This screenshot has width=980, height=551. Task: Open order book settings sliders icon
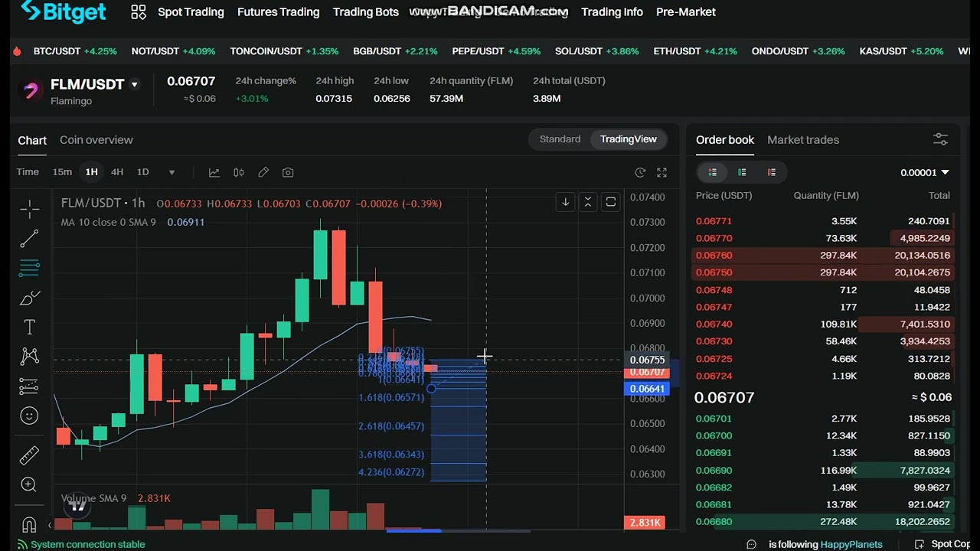tap(940, 139)
